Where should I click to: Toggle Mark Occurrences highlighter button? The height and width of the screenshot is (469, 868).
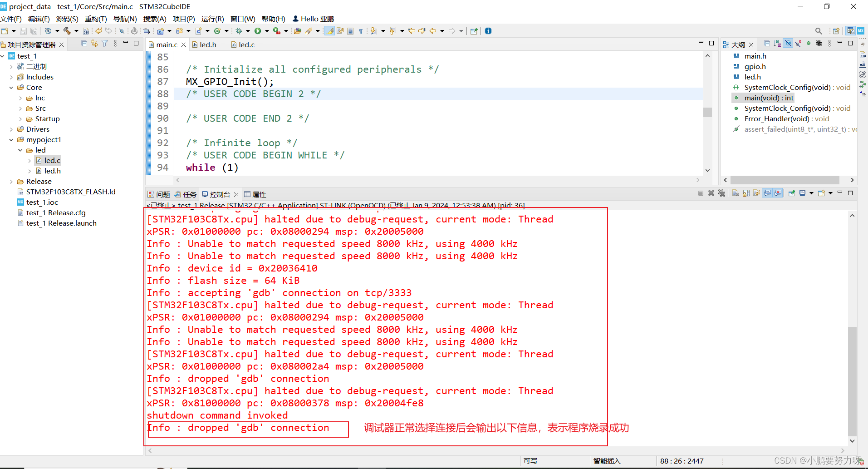[x=330, y=31]
